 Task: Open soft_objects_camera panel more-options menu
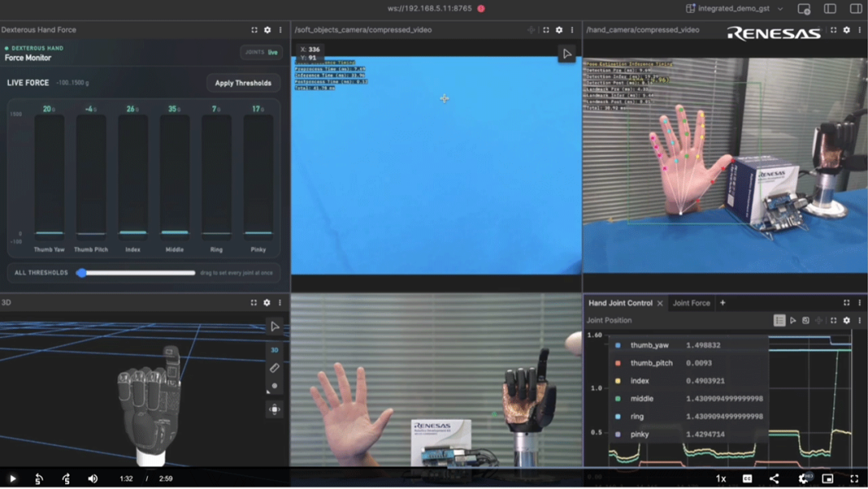click(572, 30)
